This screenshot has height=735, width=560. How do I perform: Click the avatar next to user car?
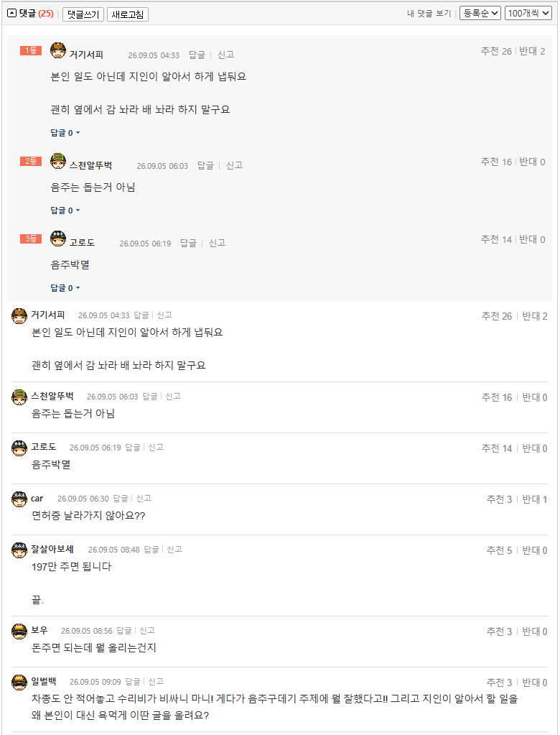(x=19, y=499)
